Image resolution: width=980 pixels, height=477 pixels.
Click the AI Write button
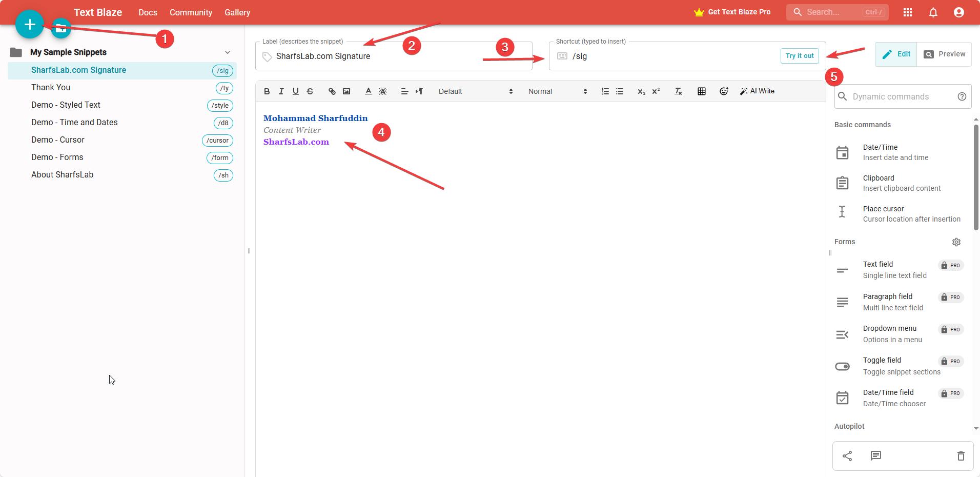click(757, 91)
